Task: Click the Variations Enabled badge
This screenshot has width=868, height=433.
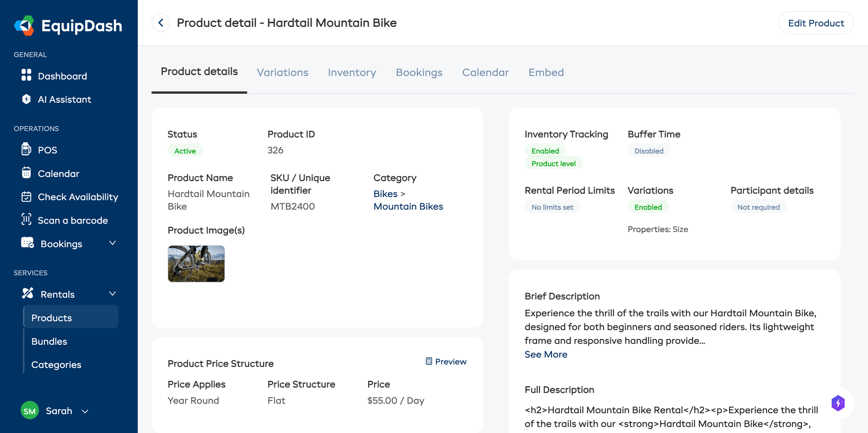Action: click(x=648, y=207)
